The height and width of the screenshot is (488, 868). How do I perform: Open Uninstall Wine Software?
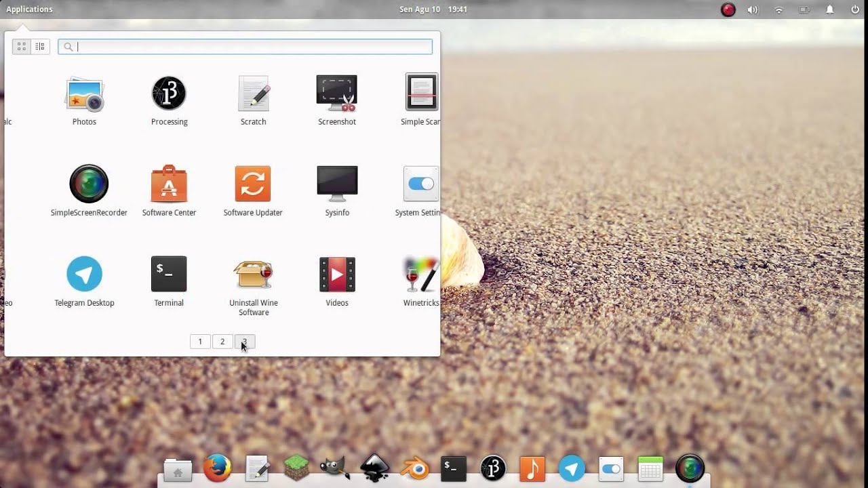(x=254, y=286)
